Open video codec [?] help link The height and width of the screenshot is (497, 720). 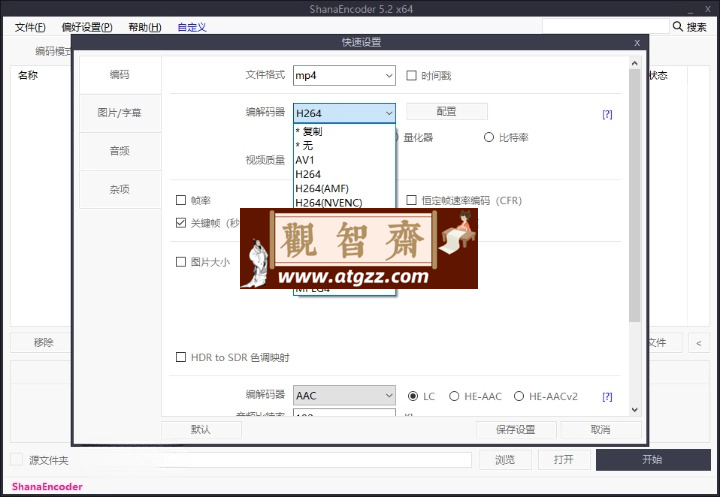[607, 114]
